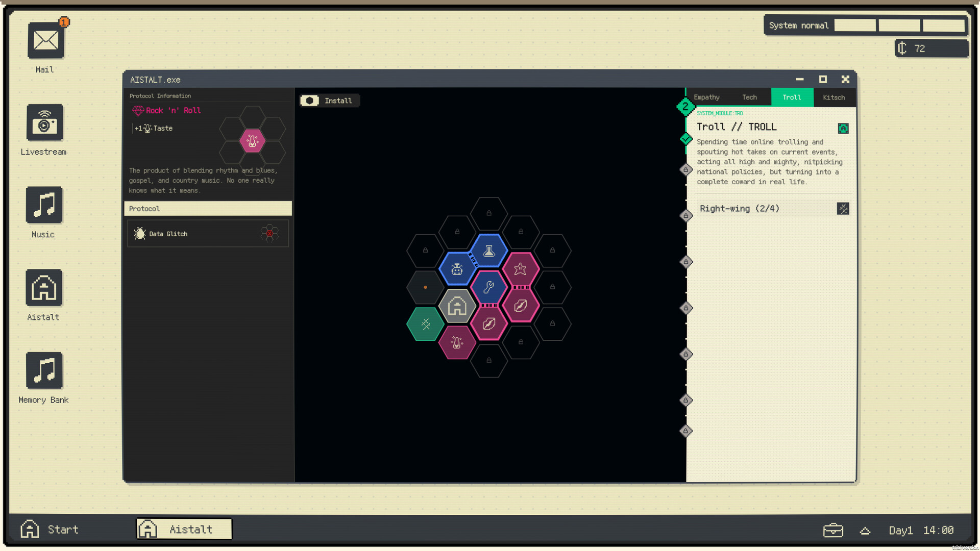Open the system tray up-arrow

click(865, 531)
